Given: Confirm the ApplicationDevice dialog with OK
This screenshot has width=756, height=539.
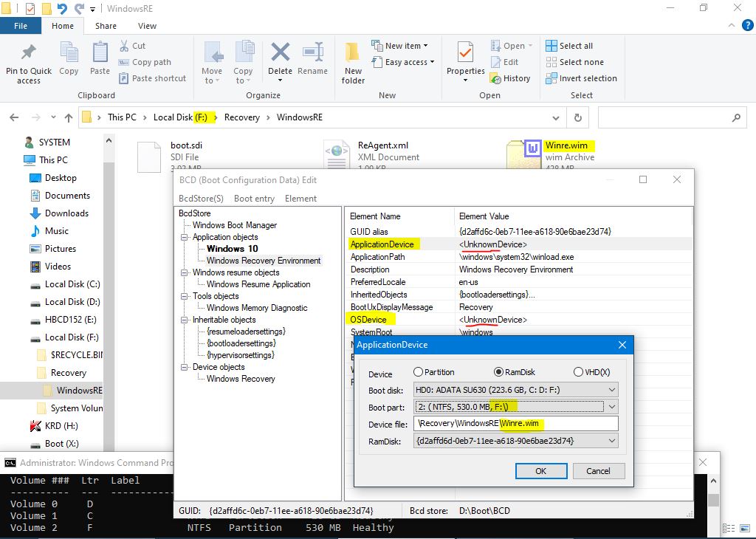Looking at the screenshot, I should point(540,471).
